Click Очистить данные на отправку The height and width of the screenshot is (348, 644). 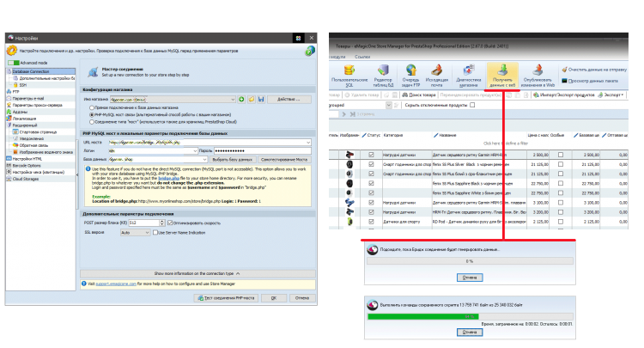[600, 69]
